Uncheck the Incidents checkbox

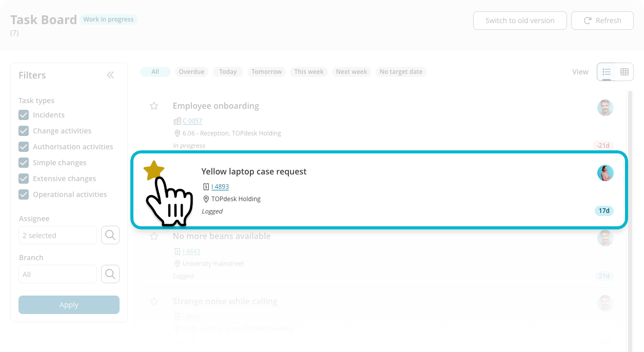(x=24, y=115)
